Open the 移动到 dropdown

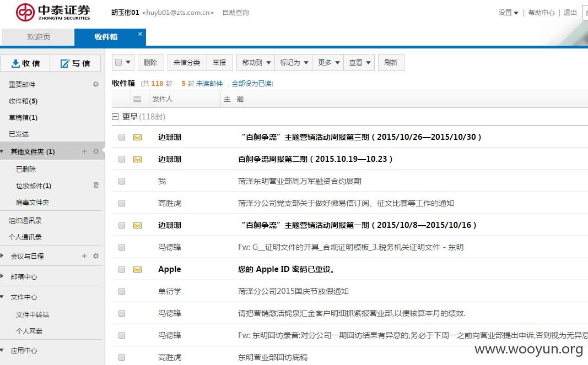point(256,63)
